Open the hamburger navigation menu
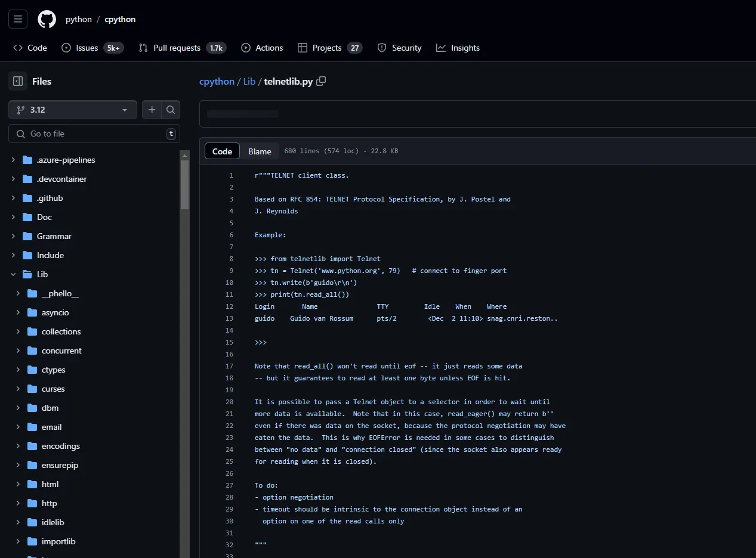Screen dimensions: 756x558 pos(18,19)
